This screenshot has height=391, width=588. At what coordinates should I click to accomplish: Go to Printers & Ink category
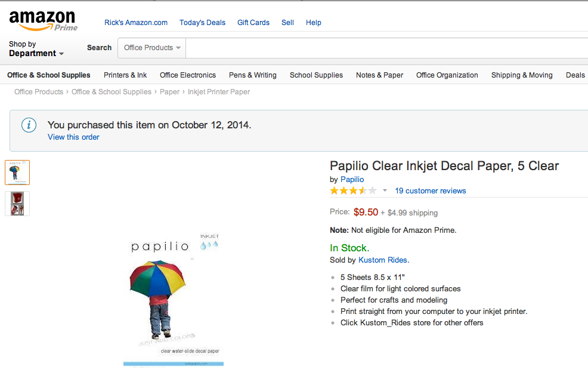pyautogui.click(x=125, y=75)
